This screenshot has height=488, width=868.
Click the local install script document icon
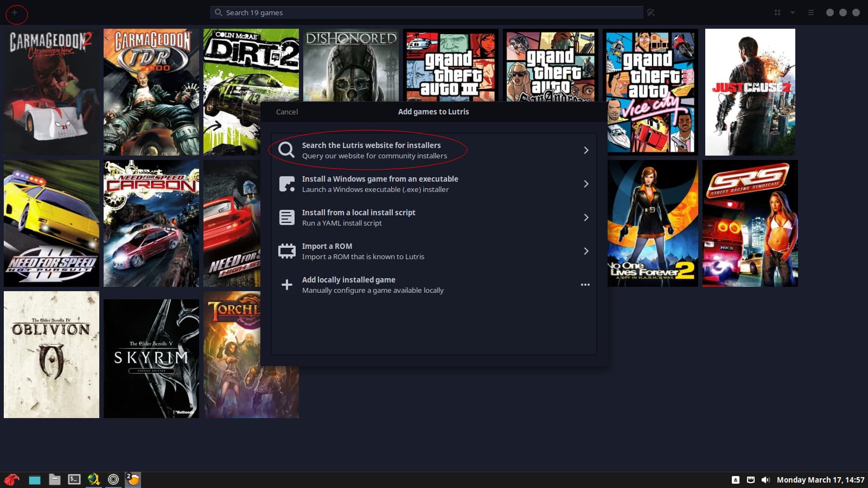pos(286,217)
